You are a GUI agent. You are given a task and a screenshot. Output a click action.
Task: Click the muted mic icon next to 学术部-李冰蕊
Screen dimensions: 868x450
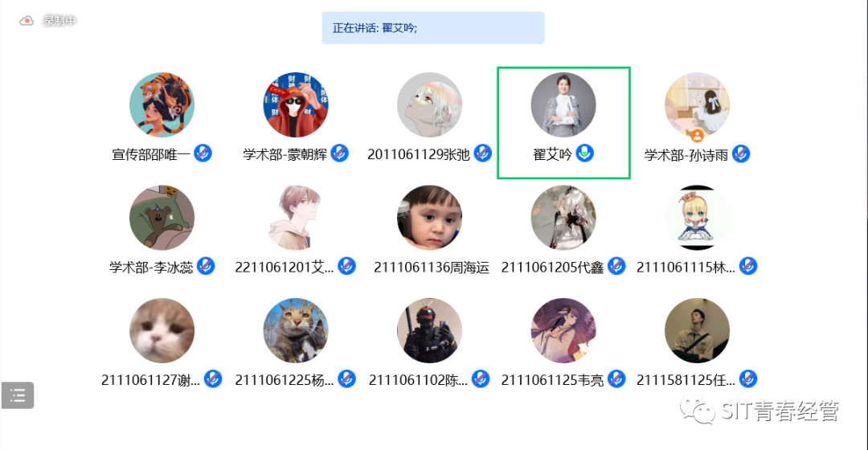pos(206,266)
